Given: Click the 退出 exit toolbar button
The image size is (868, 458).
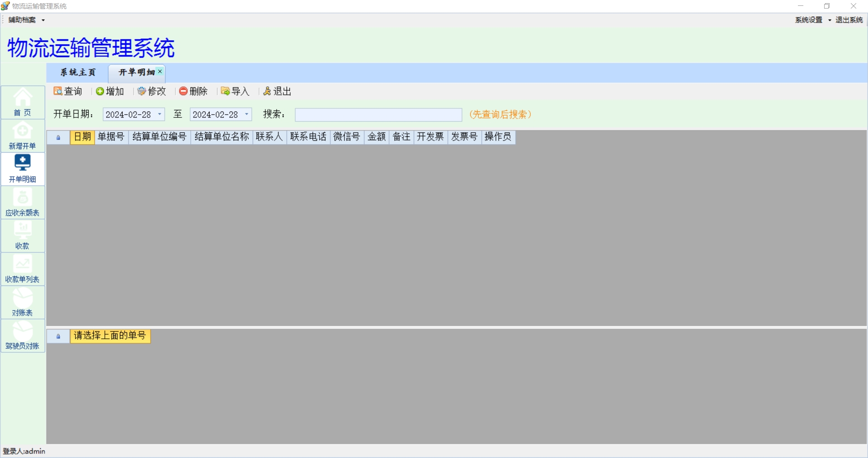Looking at the screenshot, I should click(x=277, y=91).
